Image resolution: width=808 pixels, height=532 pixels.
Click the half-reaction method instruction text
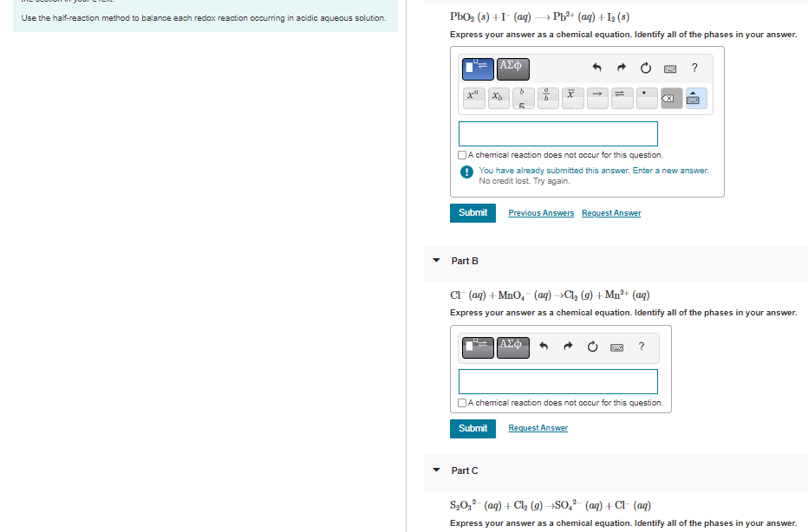pyautogui.click(x=204, y=18)
